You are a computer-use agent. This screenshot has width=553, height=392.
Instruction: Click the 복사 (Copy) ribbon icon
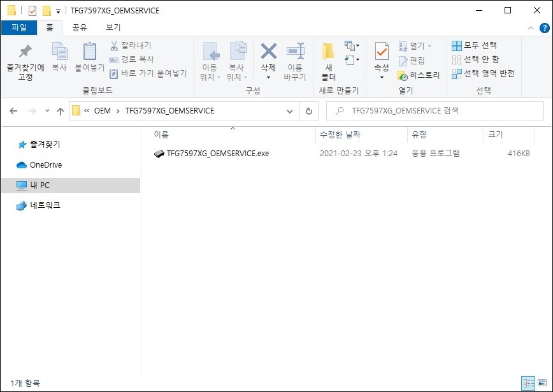59,57
